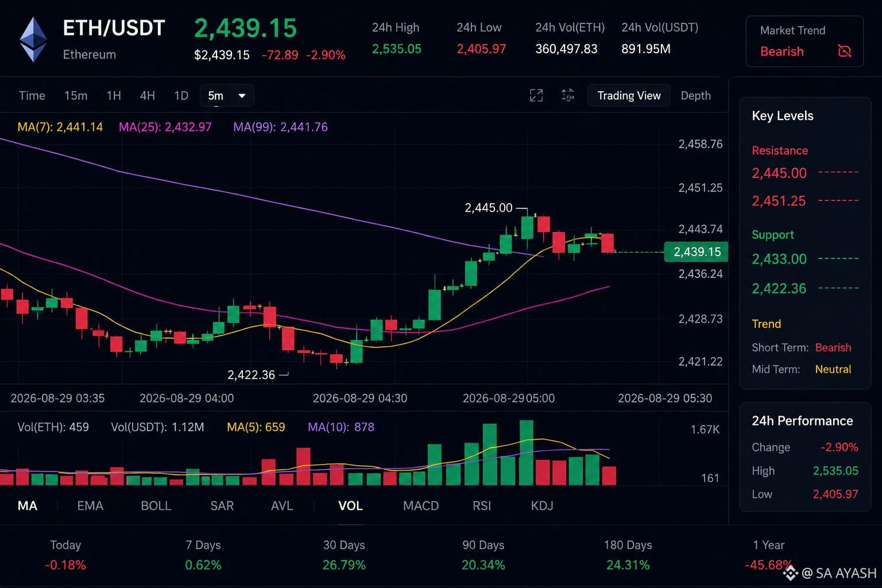The width and height of the screenshot is (882, 588).
Task: Click the 1 Year performance label
Action: 768,545
